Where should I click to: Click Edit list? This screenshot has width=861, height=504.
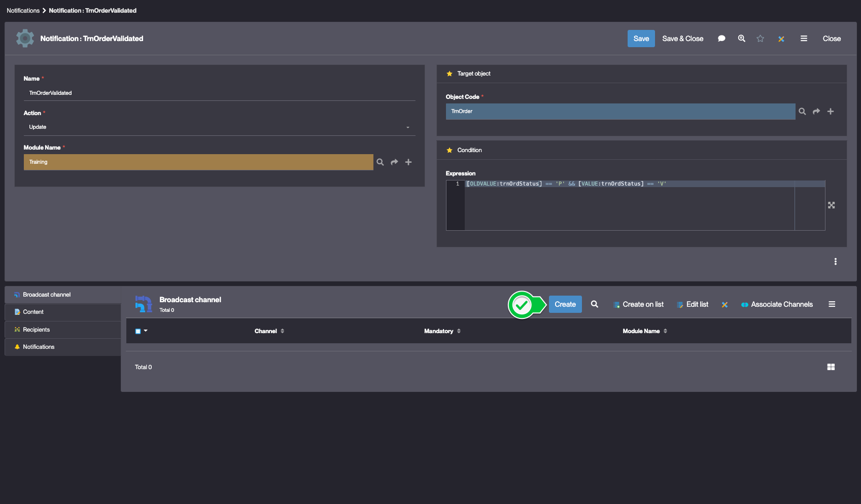pyautogui.click(x=693, y=304)
